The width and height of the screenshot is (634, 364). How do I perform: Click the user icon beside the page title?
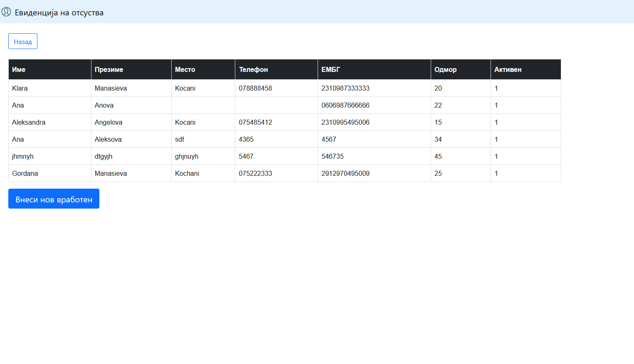(6, 12)
